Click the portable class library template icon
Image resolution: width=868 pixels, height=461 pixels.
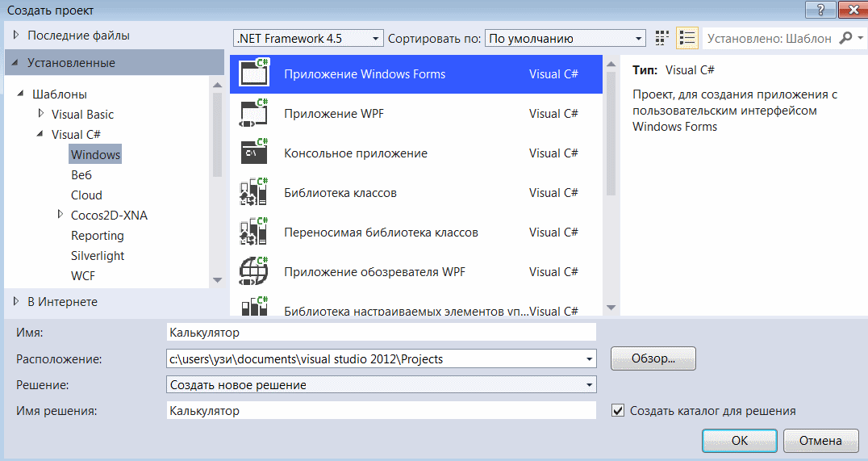(x=254, y=232)
